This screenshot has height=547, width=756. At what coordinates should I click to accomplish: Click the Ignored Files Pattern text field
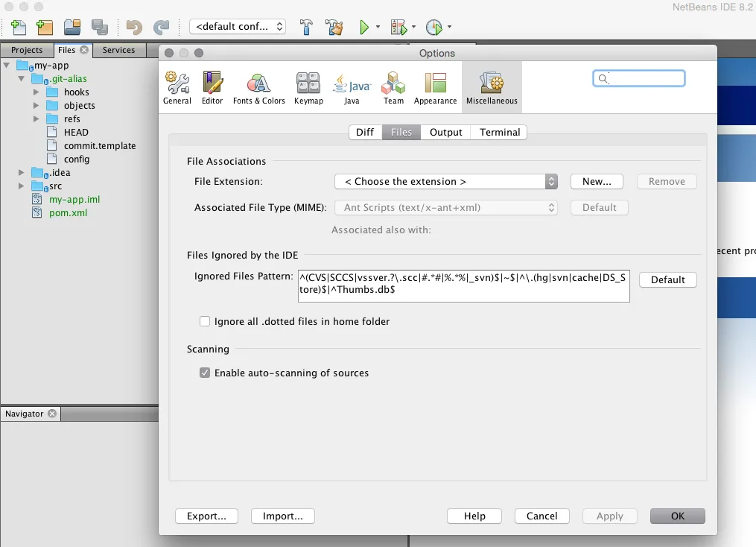[464, 286]
